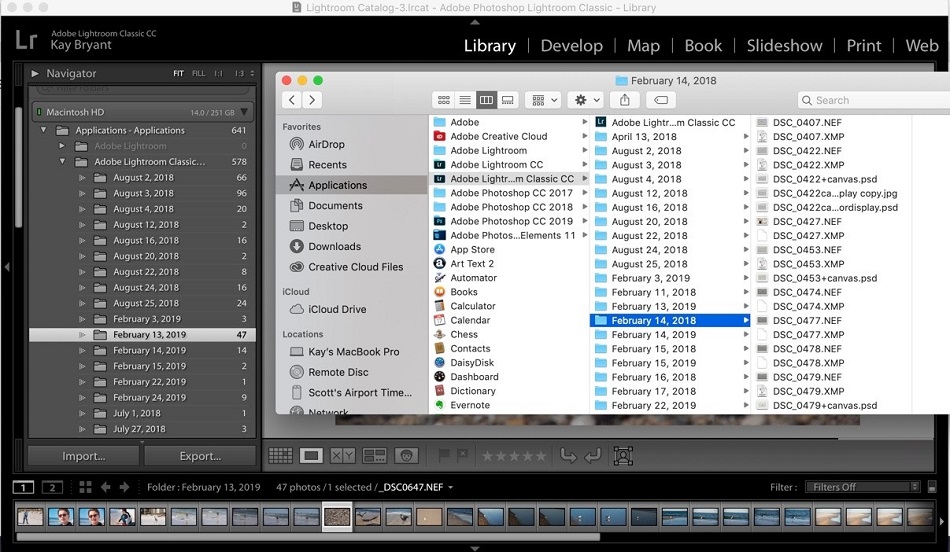Toggle the Filters Off switch icon
950x552 pixels.
(932, 487)
